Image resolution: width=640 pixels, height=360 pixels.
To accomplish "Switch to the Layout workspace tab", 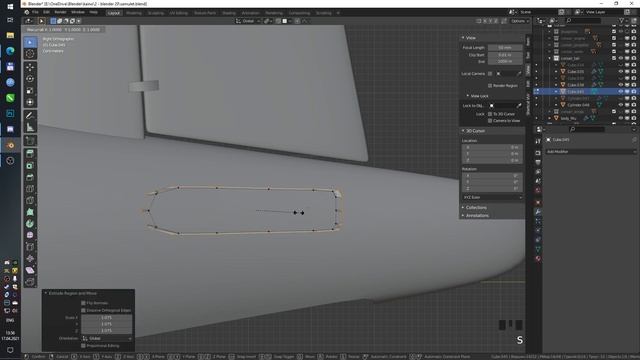I will tap(114, 13).
